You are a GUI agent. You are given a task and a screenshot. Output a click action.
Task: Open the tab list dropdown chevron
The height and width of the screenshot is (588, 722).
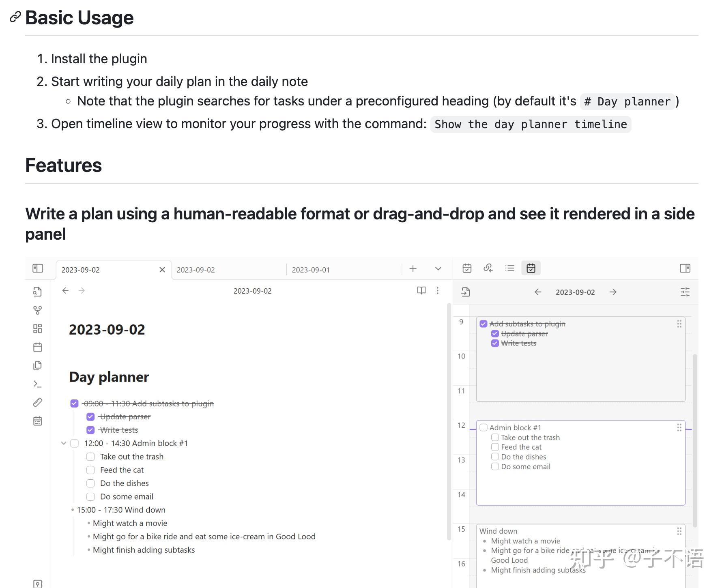[438, 269]
